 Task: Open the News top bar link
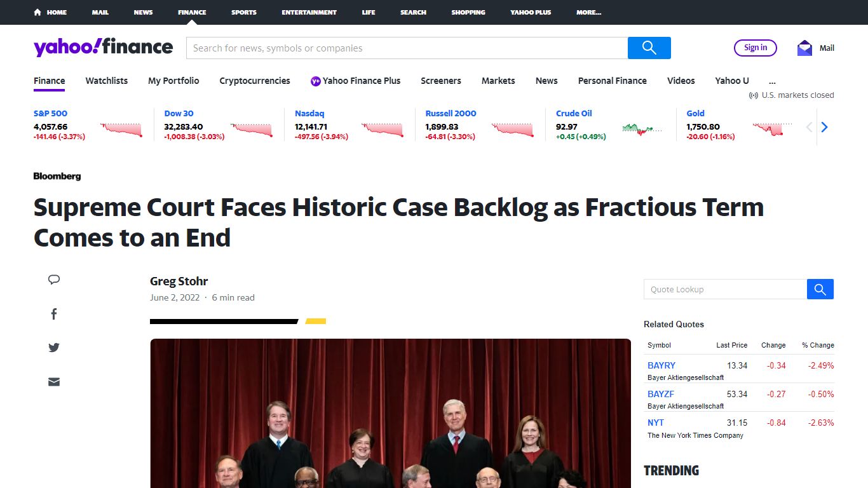(143, 12)
